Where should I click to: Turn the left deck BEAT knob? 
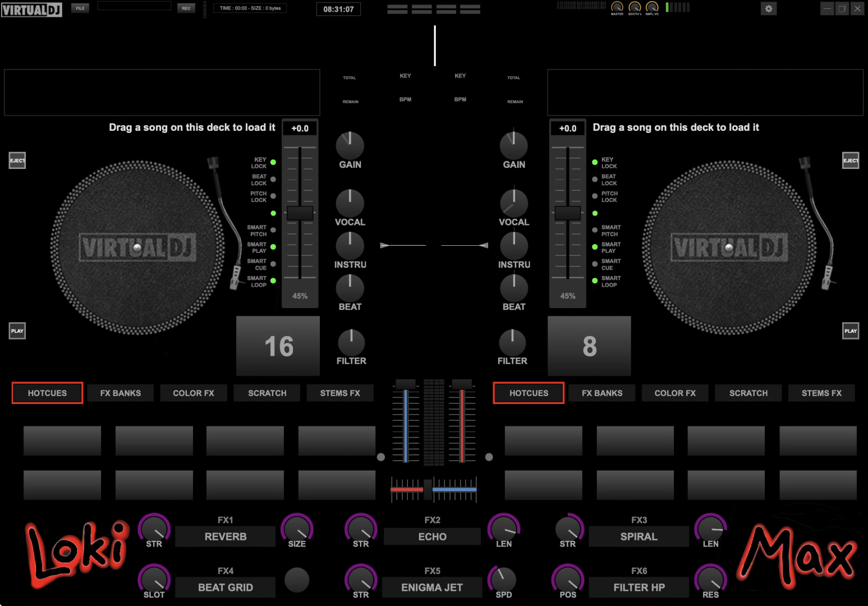pyautogui.click(x=350, y=288)
